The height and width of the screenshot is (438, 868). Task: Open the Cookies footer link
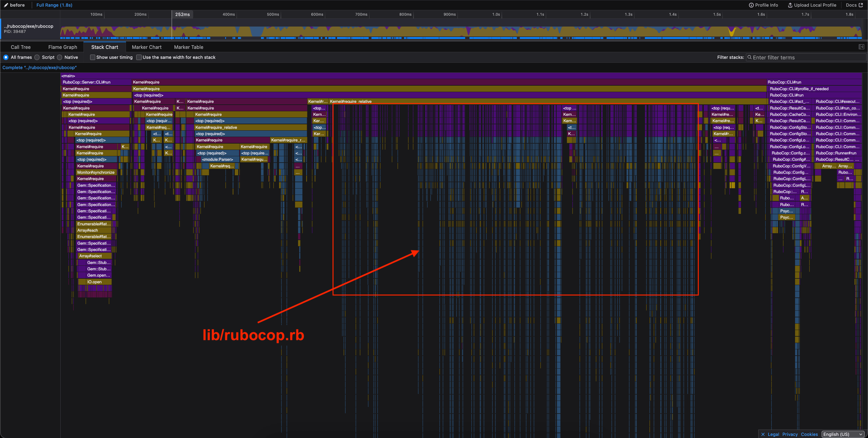tap(809, 434)
